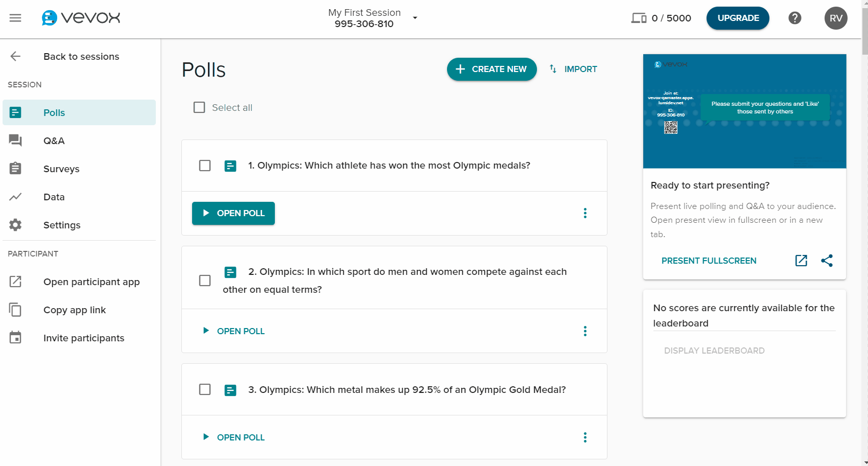868x466 pixels.
Task: Click the Copy app link icon
Action: [x=15, y=310]
